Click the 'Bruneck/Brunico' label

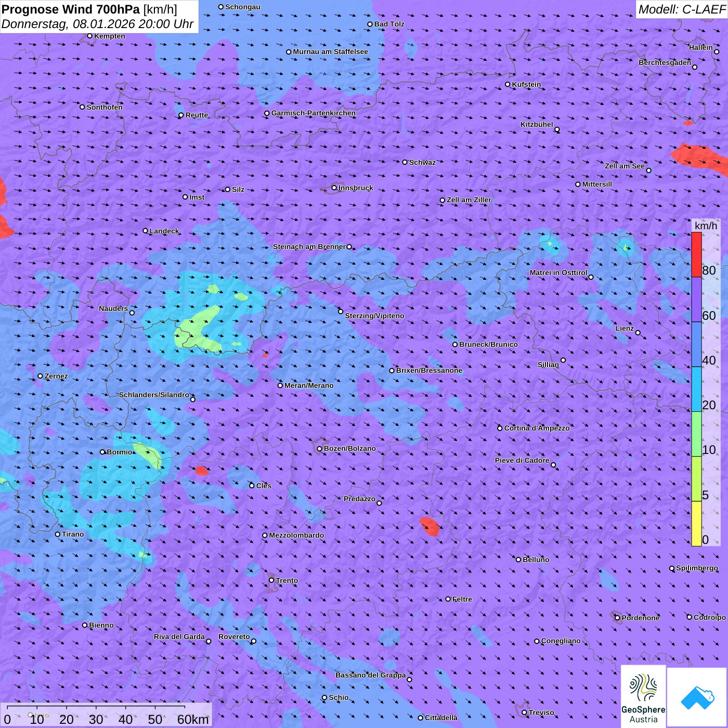[488, 344]
